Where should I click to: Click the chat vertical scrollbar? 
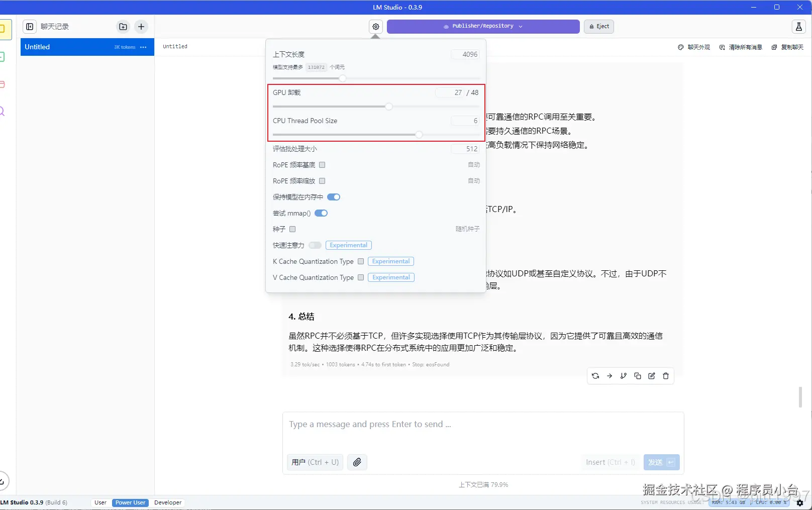pyautogui.click(x=800, y=397)
